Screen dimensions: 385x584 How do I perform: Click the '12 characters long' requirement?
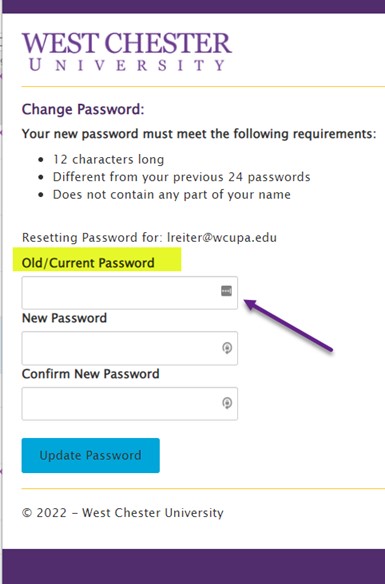[108, 160]
